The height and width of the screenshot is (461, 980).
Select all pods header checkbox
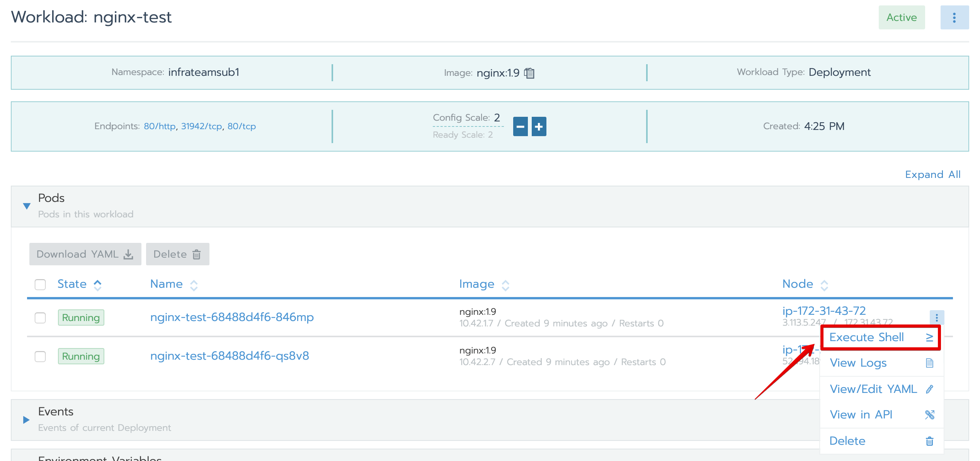coord(40,285)
